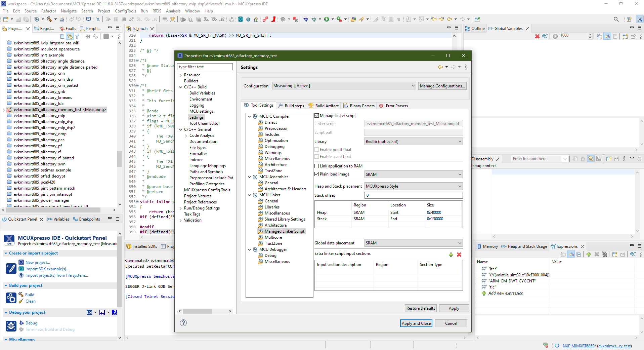Open the Heap and Stack placement dropdown
644x350 pixels.
pos(413,186)
